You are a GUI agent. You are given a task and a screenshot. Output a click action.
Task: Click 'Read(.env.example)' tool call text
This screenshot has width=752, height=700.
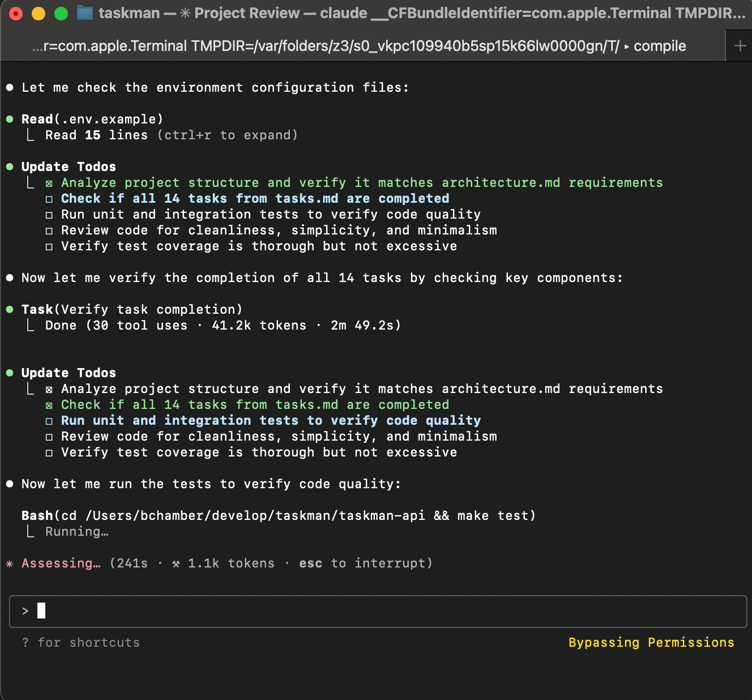coord(92,119)
